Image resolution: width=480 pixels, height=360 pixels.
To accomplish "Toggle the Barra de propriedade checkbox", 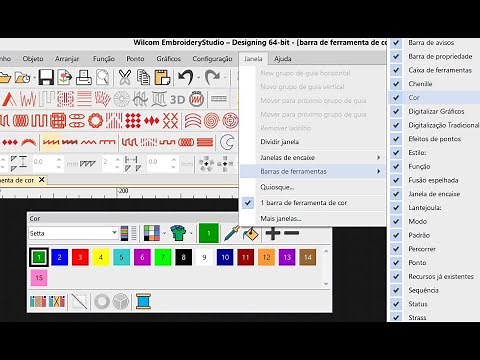I will point(396,56).
